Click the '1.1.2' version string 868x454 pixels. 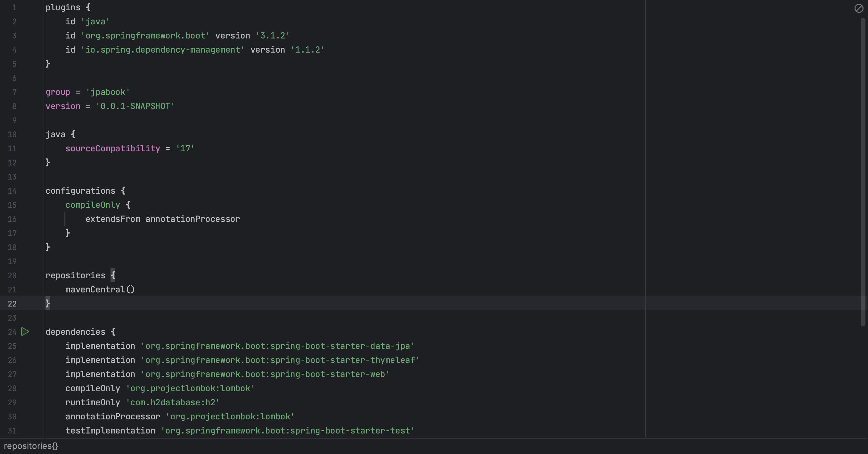pos(307,50)
